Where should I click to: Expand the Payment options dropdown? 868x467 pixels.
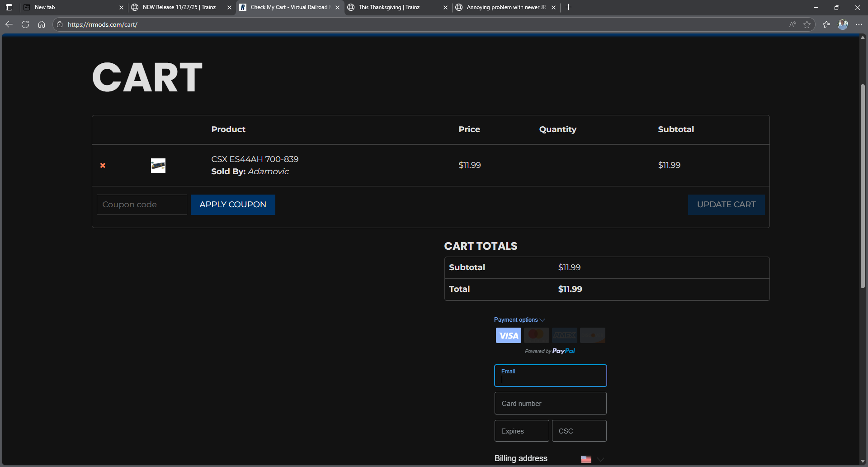[519, 320]
